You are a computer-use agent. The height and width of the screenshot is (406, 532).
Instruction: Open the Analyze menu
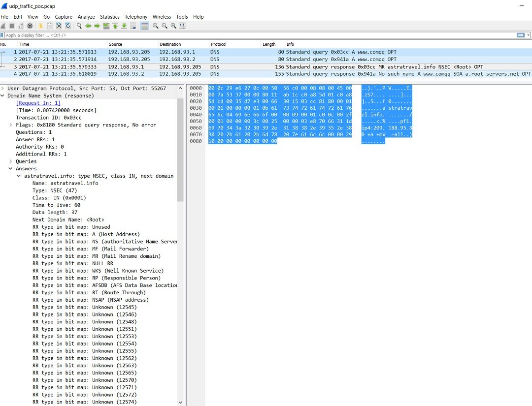[86, 17]
